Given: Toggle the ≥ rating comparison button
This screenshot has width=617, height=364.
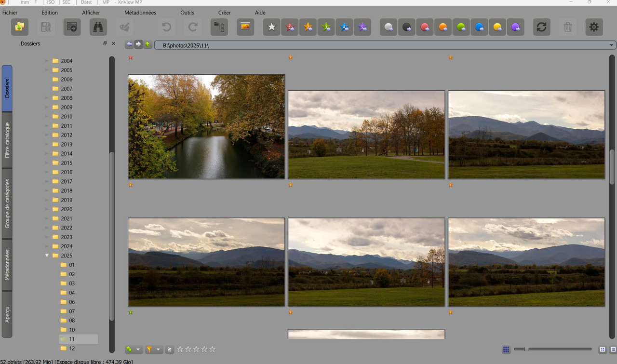Looking at the screenshot, I should (169, 349).
